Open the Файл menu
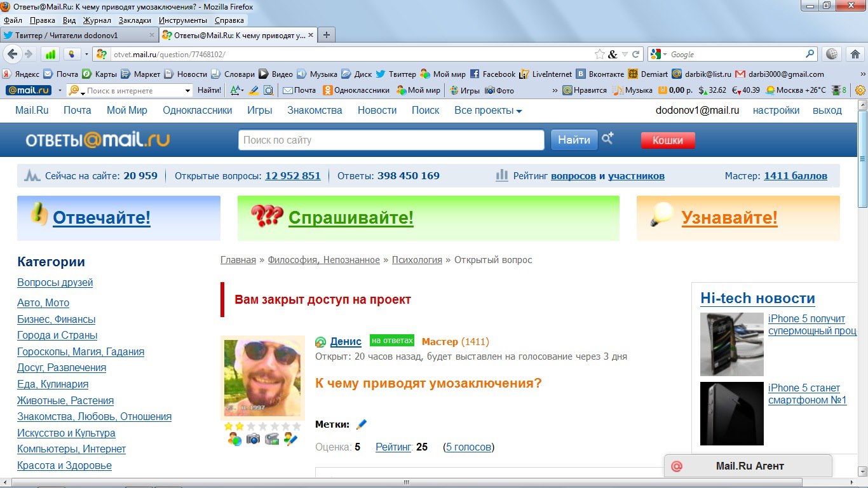This screenshot has width=868, height=488. (13, 20)
